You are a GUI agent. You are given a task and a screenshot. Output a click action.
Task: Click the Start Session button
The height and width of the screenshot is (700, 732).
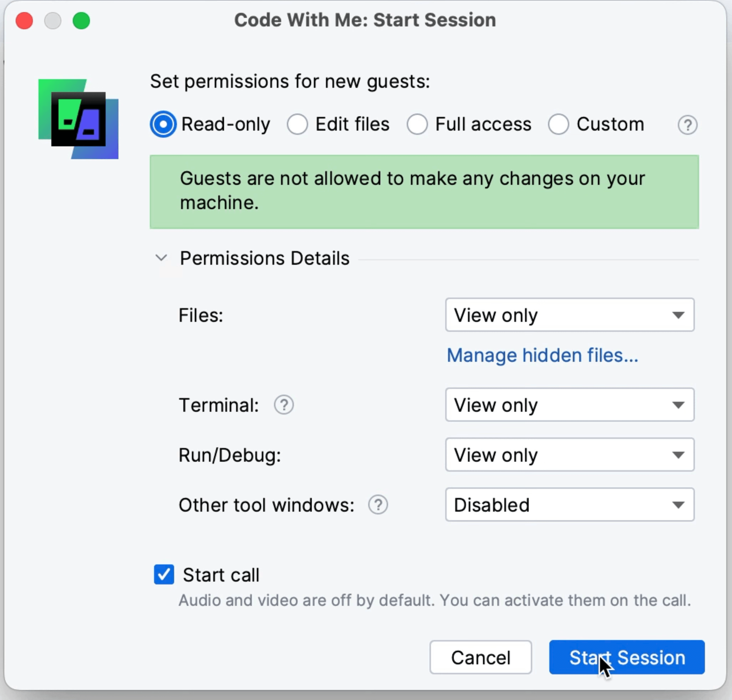click(626, 658)
